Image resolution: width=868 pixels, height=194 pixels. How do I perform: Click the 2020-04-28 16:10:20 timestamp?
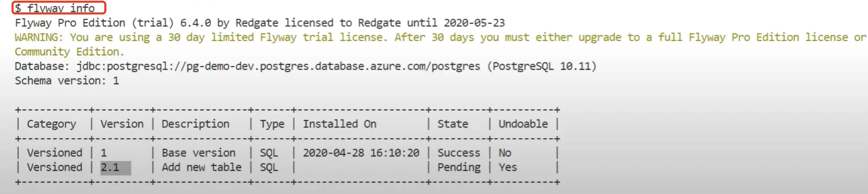click(361, 153)
